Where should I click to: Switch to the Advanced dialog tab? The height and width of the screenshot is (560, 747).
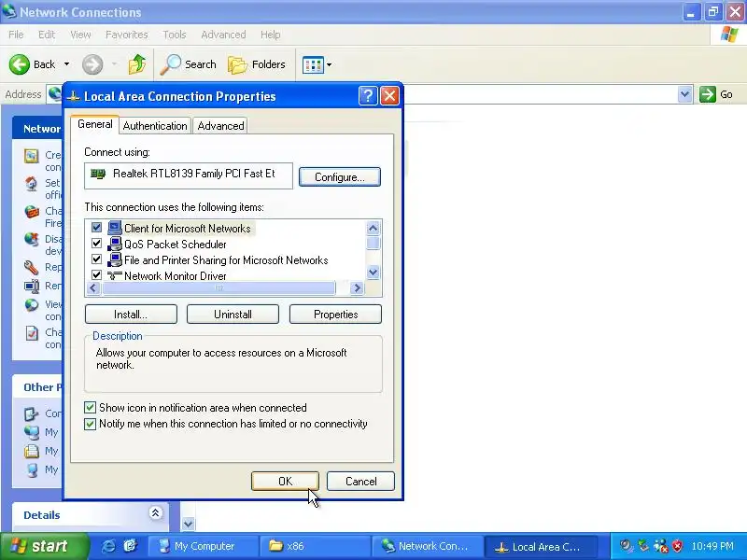click(220, 126)
